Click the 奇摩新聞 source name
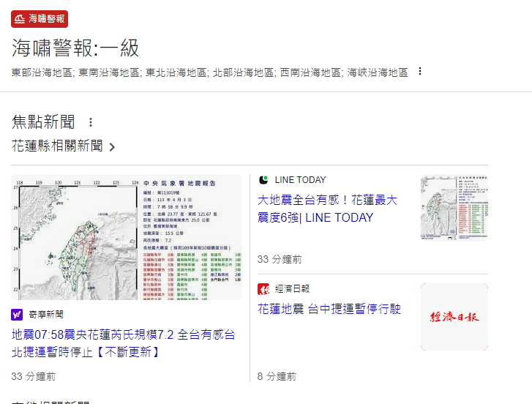The width and height of the screenshot is (532, 404). point(46,315)
